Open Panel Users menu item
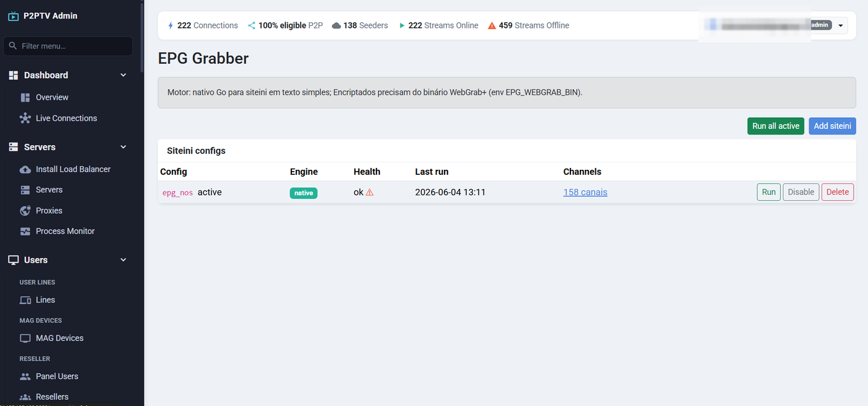This screenshot has height=406, width=868. 57,376
